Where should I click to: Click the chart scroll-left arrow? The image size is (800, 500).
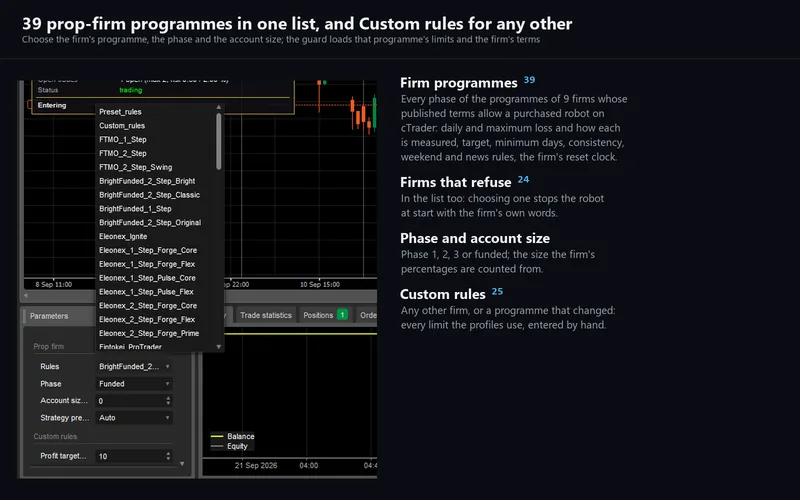[x=26, y=295]
